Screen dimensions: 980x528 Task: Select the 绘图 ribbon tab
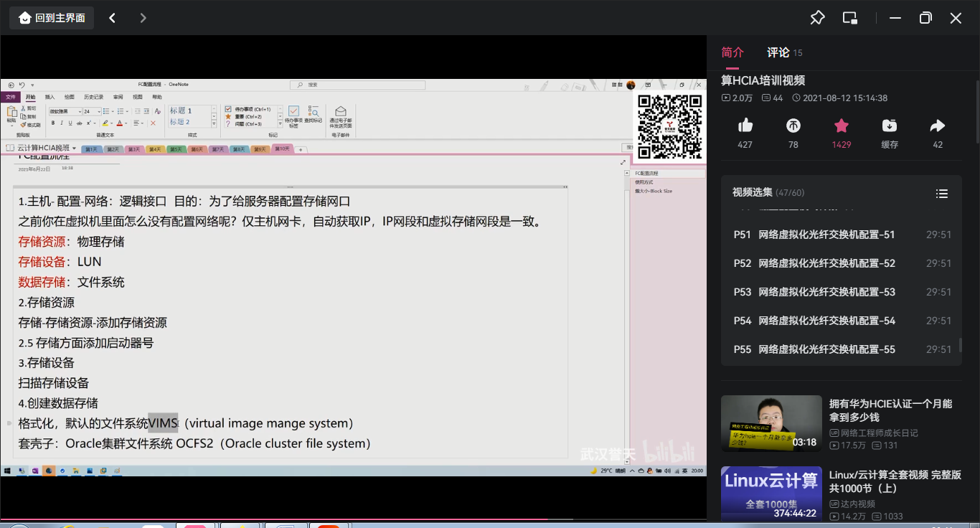pos(70,97)
